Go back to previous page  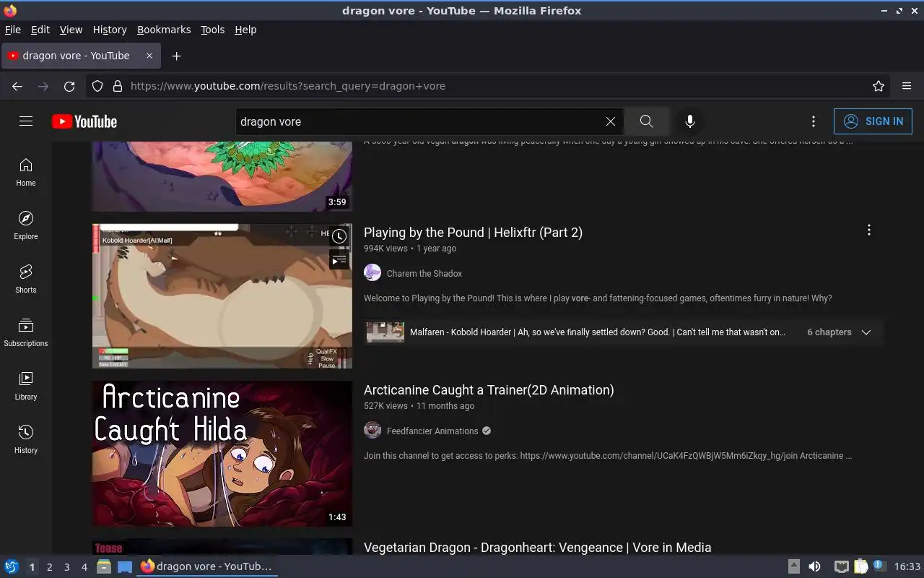pos(17,86)
